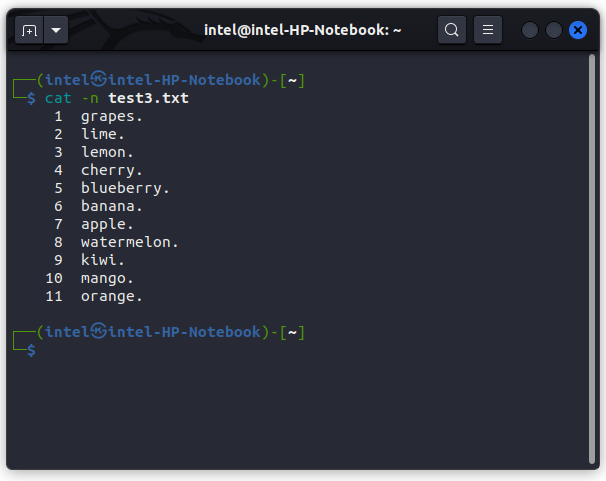
Task: Open the terminal search magnifier
Action: coord(451,30)
